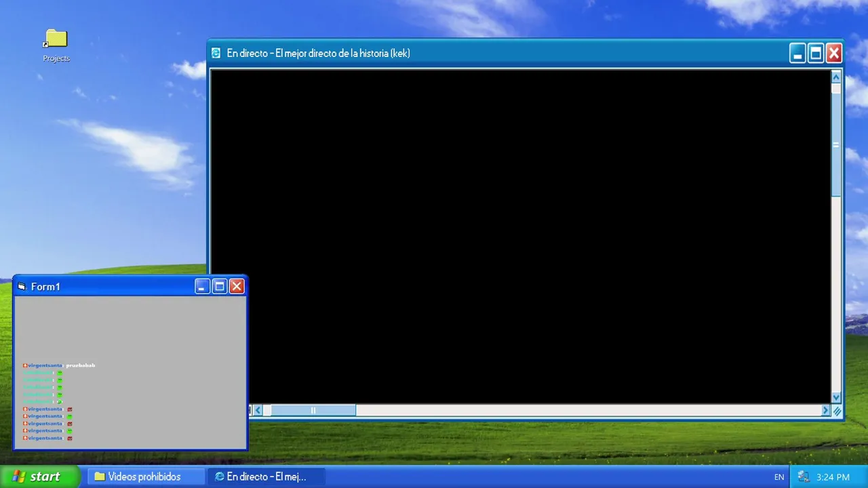Click the En directo window title text
Viewport: 868px width, 488px height.
pyautogui.click(x=318, y=54)
